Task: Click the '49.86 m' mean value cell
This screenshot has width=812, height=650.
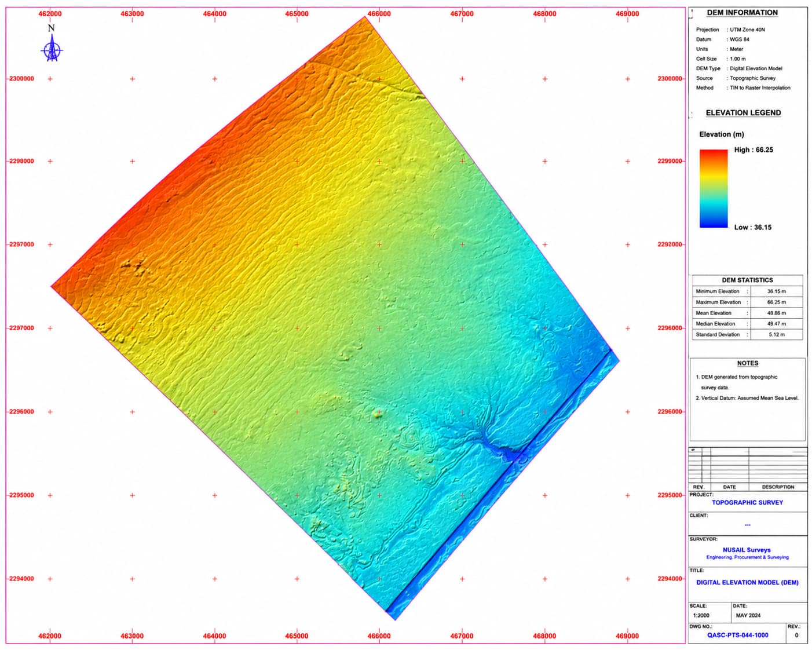Action: 777,313
